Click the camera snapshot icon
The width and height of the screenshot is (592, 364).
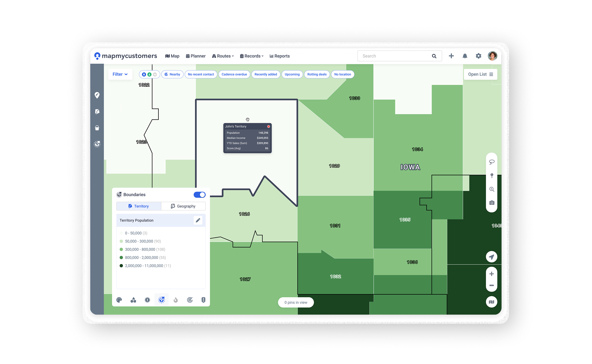[x=492, y=203]
